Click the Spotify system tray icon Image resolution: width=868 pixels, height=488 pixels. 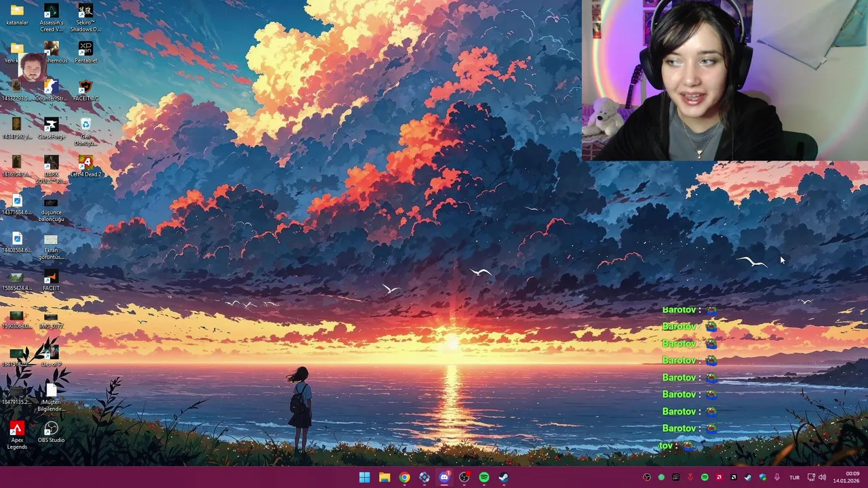pyautogui.click(x=705, y=477)
